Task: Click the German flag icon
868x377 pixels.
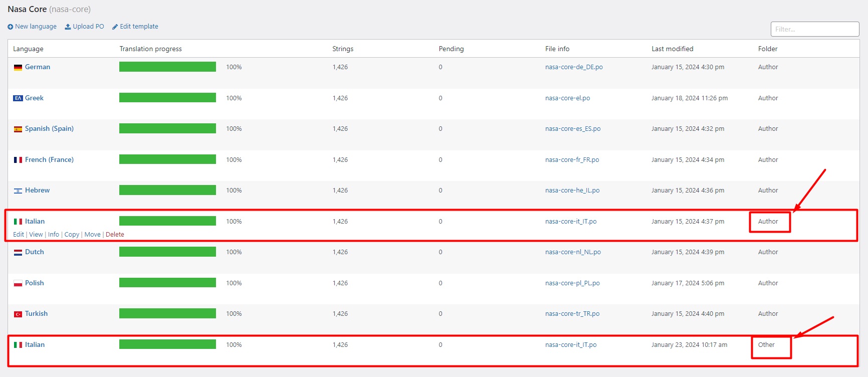Action: point(18,67)
